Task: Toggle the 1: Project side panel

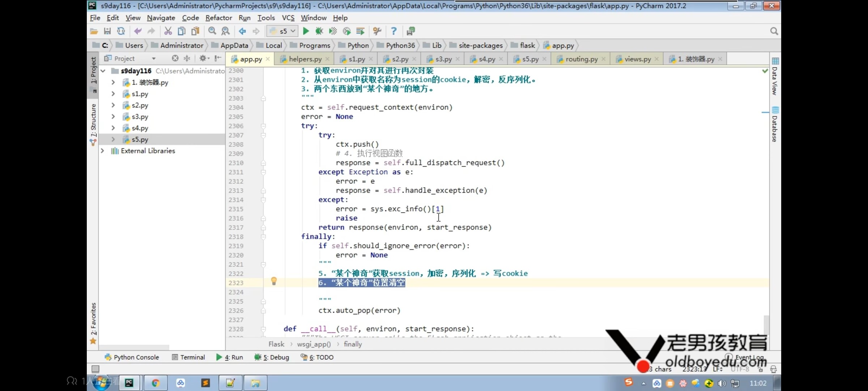Action: (93, 71)
